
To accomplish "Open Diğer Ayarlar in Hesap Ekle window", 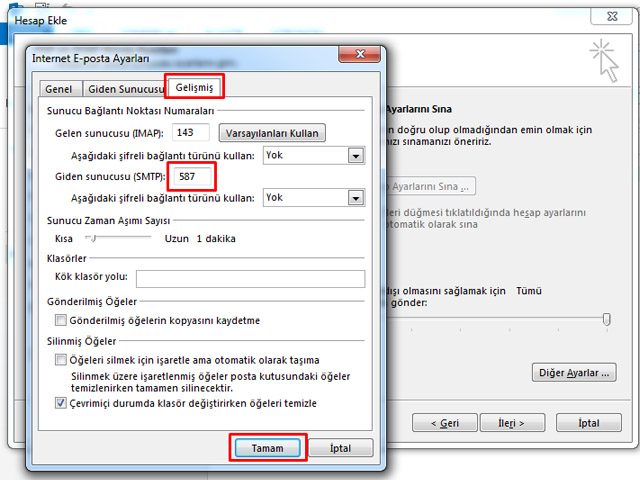I will (x=572, y=372).
